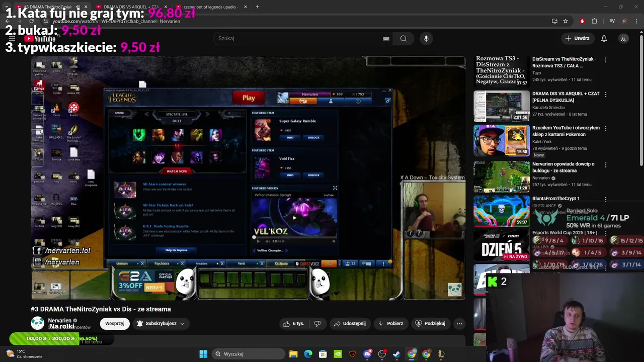Image resolution: width=644 pixels, height=362 pixels.
Task: Switch to 'DRAMA DIS VS ARQUEL' tab
Action: point(131,7)
